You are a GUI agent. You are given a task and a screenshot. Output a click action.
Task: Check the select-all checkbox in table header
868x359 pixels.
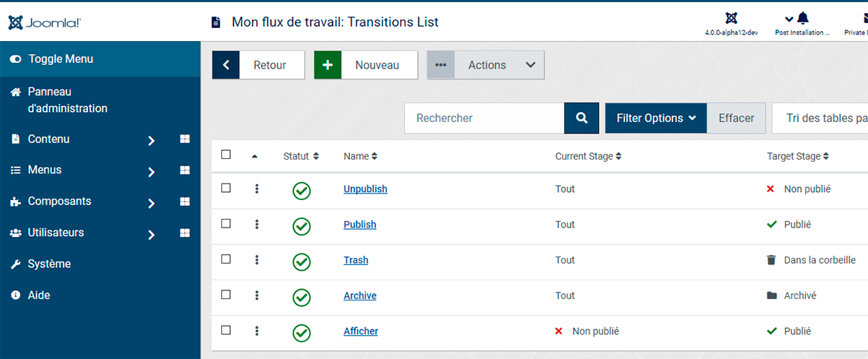click(x=226, y=155)
